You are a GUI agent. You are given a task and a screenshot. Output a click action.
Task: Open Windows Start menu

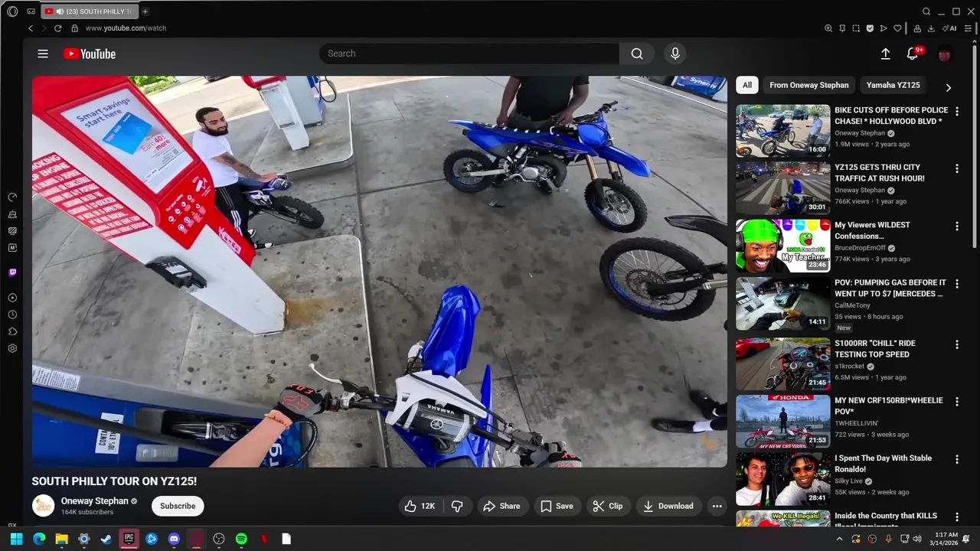[x=17, y=539]
